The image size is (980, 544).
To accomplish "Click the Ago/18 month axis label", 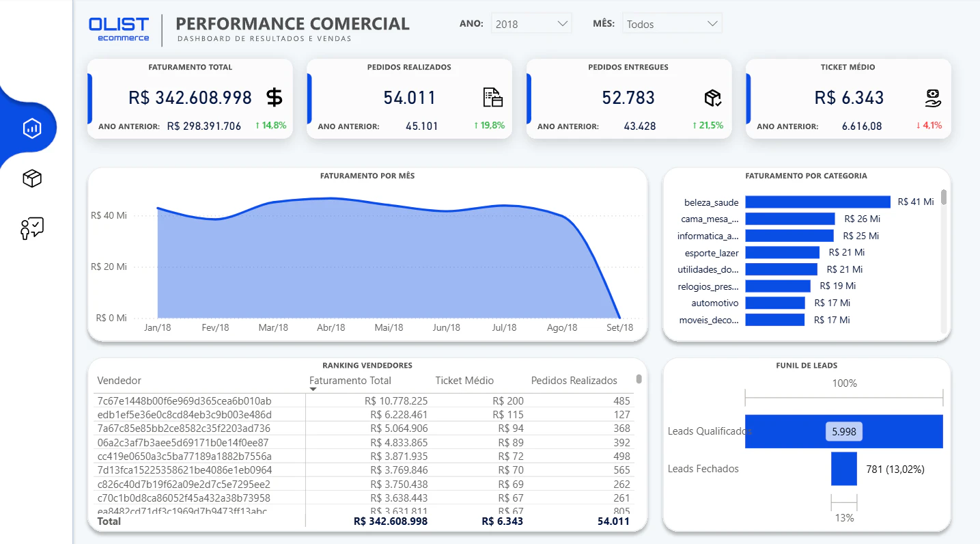I will coord(562,327).
